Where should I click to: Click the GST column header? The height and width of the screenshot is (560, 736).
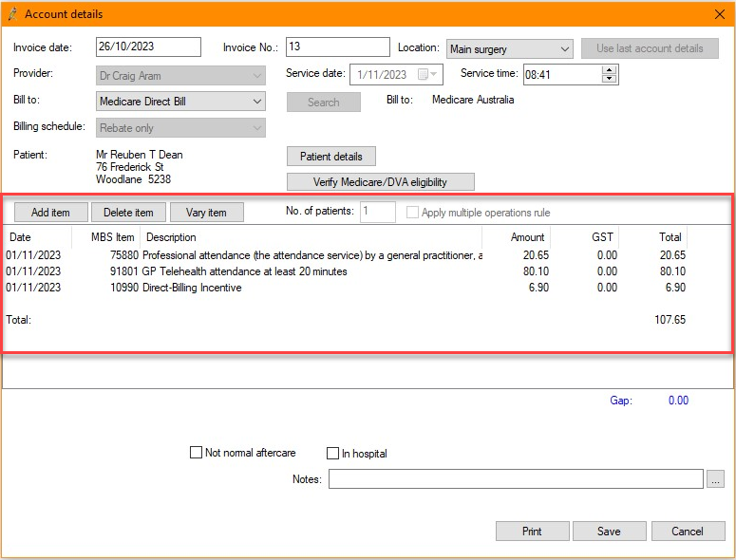[584, 237]
